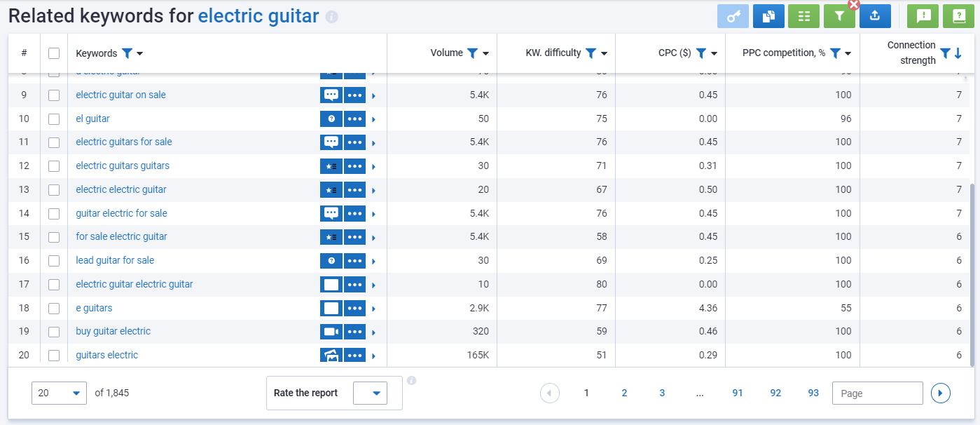Clear active filters with red X badge
Image resolution: width=980 pixels, height=425 pixels.
[x=853, y=5]
